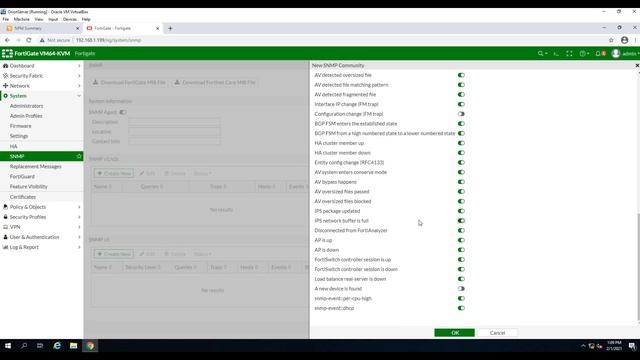Close the New SNMP Community panel
The width and height of the screenshot is (640, 360).
637,65
